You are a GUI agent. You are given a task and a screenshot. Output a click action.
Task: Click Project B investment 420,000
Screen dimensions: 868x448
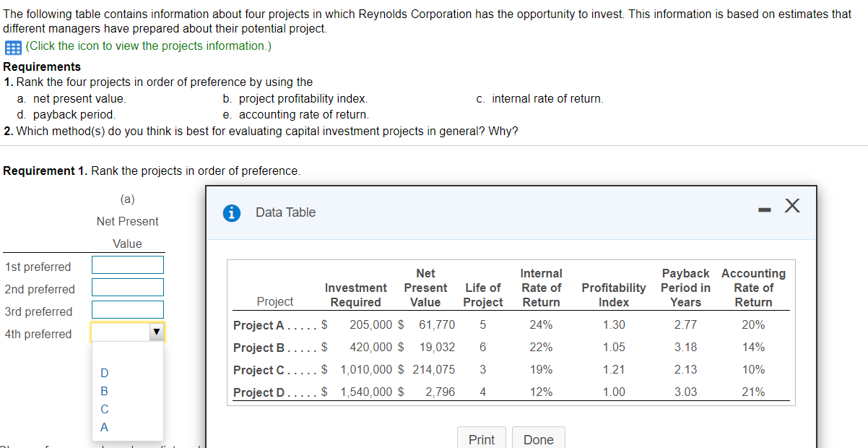tap(371, 348)
